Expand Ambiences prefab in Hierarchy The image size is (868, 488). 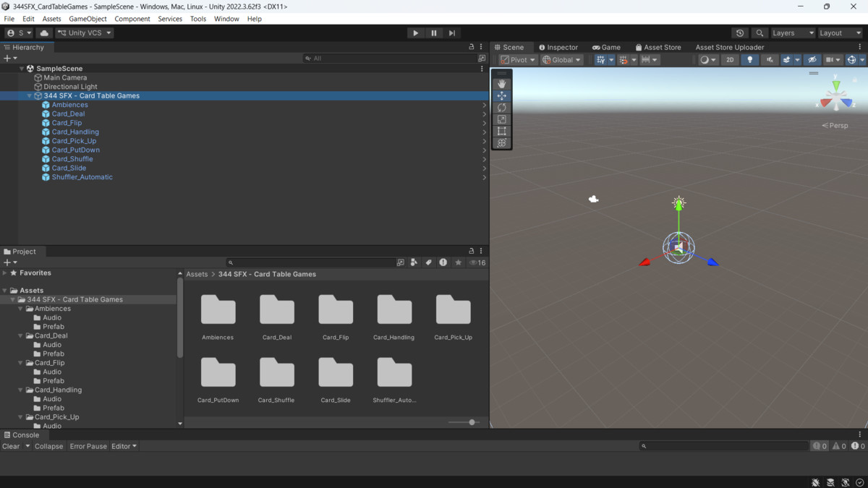[x=484, y=105]
